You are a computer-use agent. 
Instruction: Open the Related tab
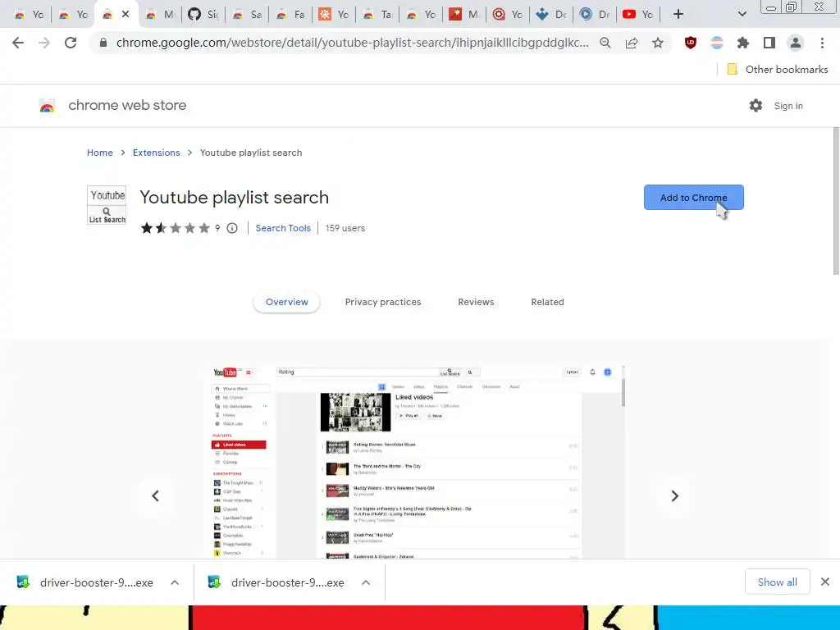coord(547,302)
